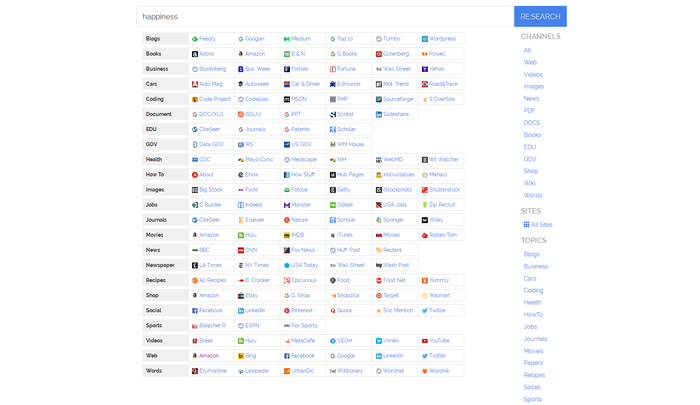This screenshot has width=700, height=405.
Task: Open the Recipes topic in sidebar
Action: [534, 375]
